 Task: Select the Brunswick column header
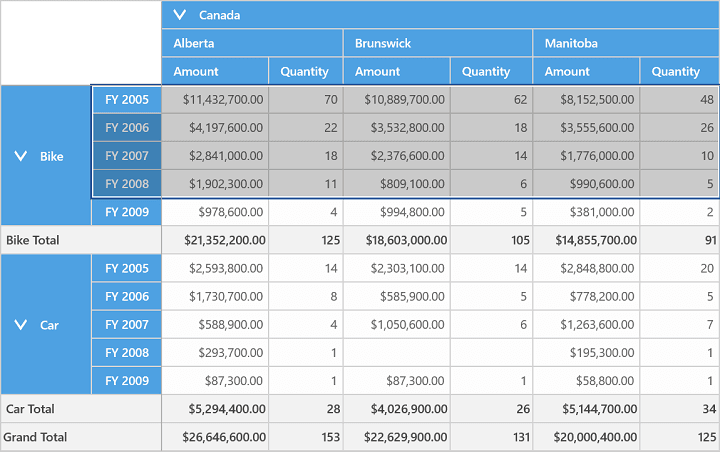438,43
